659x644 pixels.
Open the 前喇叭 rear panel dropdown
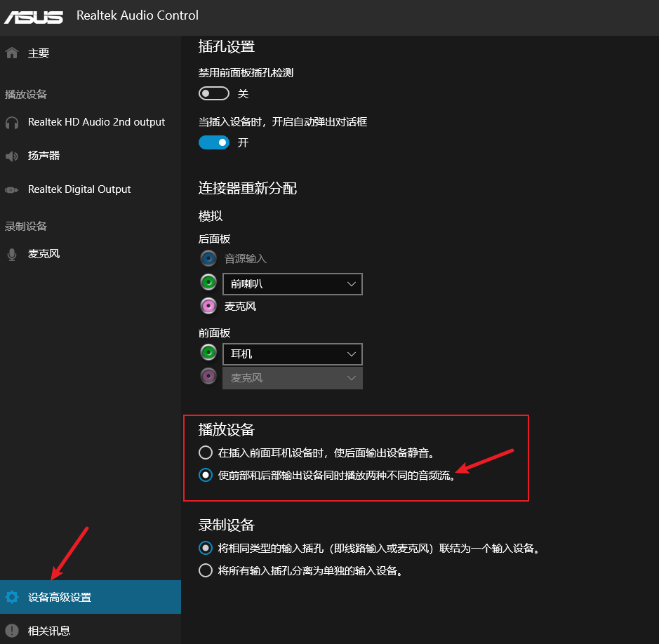292,284
